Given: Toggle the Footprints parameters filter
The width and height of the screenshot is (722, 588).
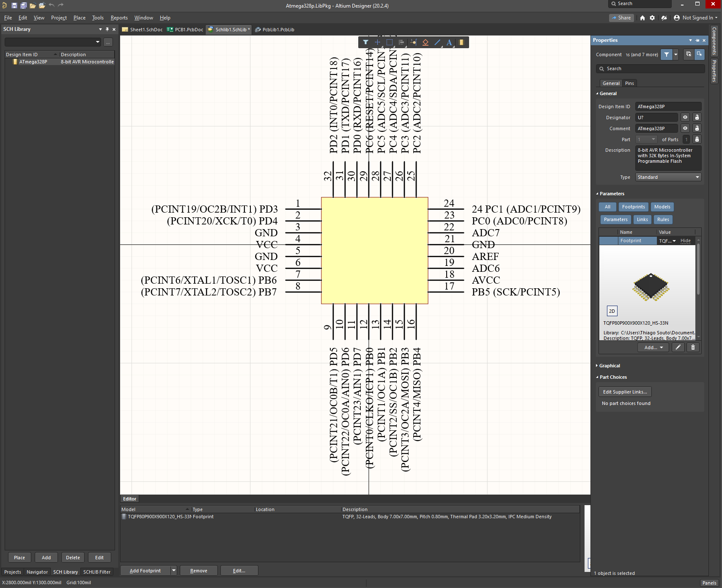Looking at the screenshot, I should [x=634, y=207].
